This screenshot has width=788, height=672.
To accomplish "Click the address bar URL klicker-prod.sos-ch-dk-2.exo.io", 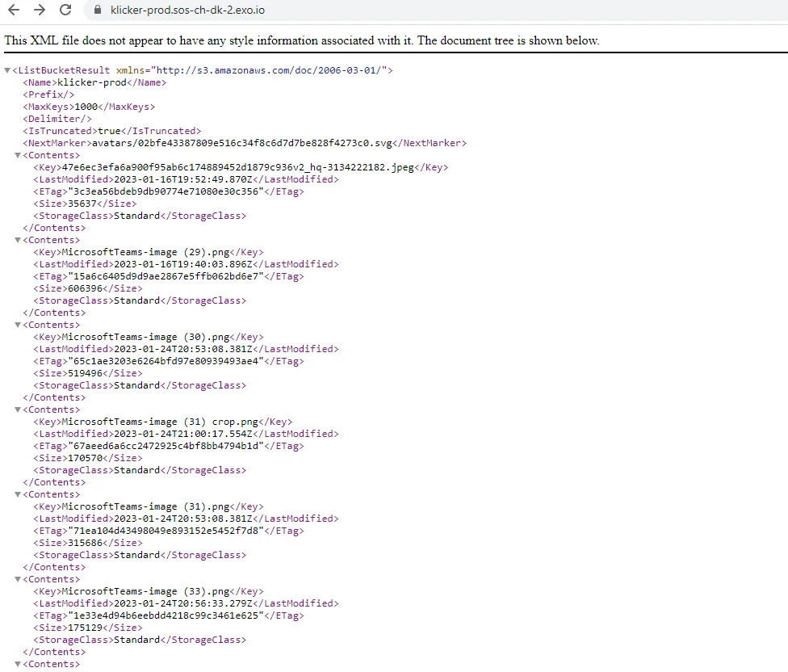I will [187, 10].
